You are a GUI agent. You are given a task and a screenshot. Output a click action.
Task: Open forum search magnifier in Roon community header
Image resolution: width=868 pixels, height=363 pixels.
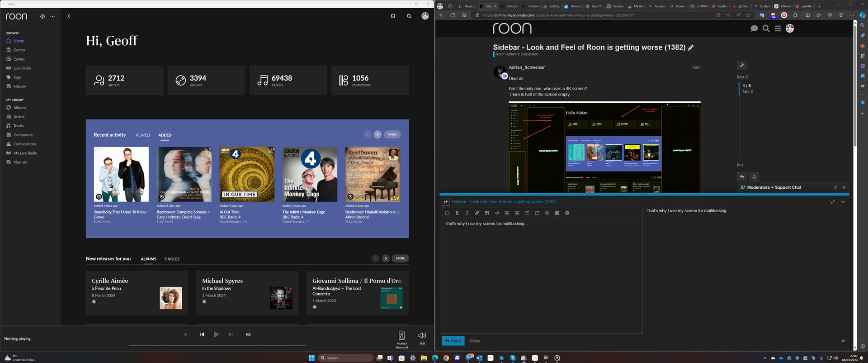(766, 29)
